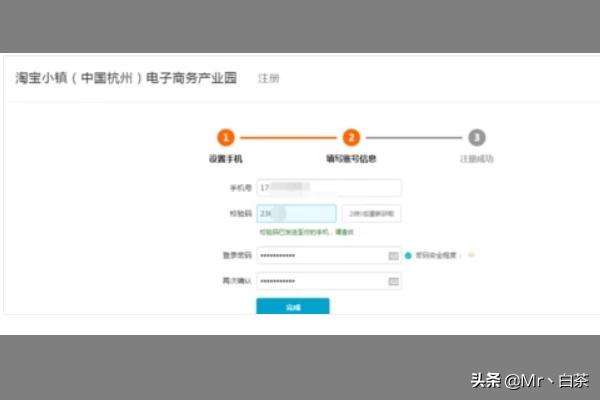This screenshot has height=400, width=600.
Task: Click the 设置手机 step label
Action: pos(226,159)
